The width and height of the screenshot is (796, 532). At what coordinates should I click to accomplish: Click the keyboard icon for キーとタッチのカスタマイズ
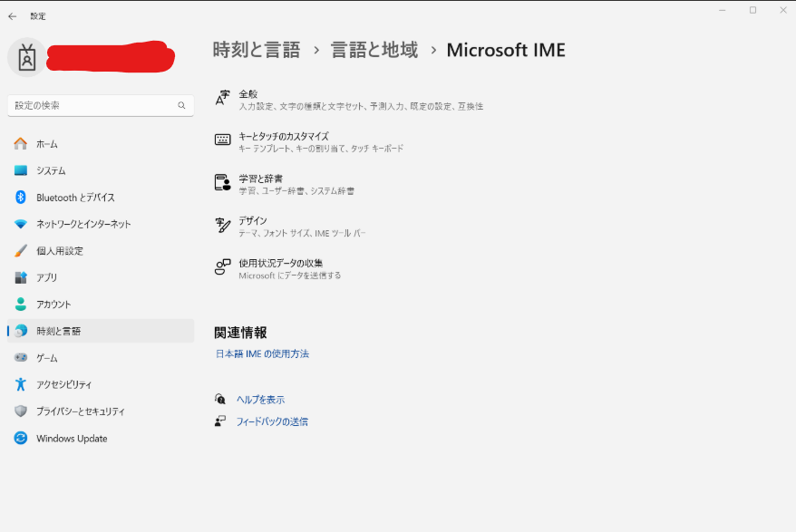tap(222, 140)
